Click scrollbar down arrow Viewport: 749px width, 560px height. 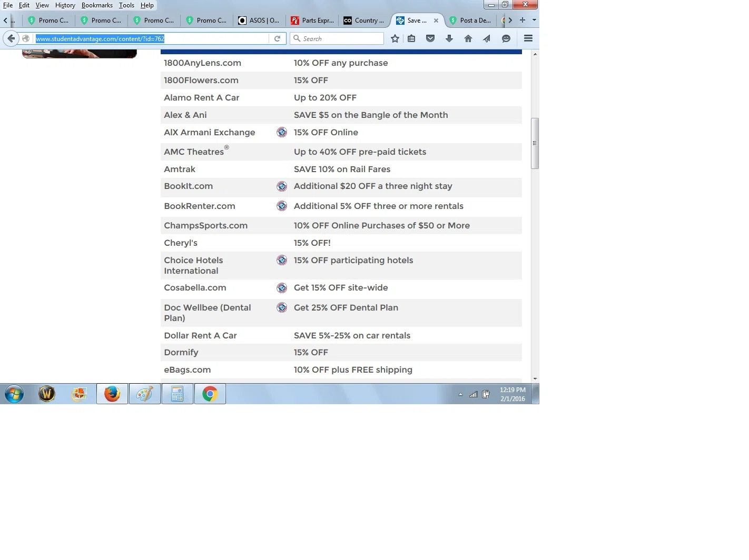[x=535, y=378]
